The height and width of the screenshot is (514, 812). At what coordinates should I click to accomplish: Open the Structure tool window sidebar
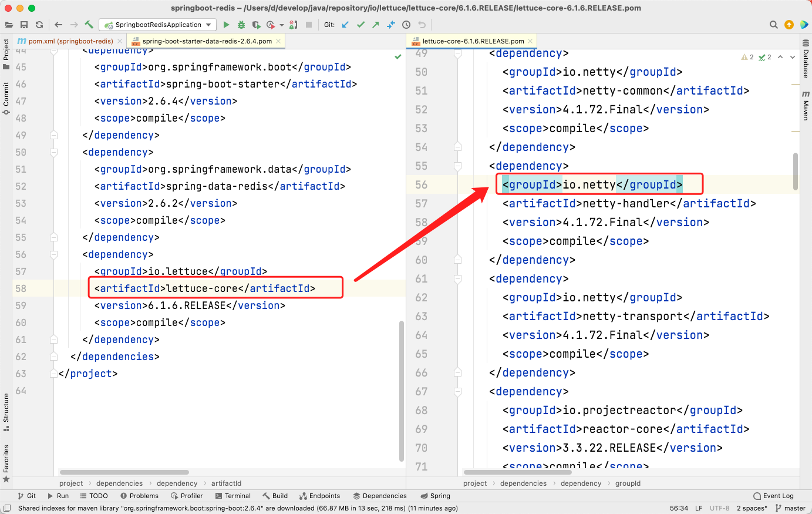click(x=6, y=412)
